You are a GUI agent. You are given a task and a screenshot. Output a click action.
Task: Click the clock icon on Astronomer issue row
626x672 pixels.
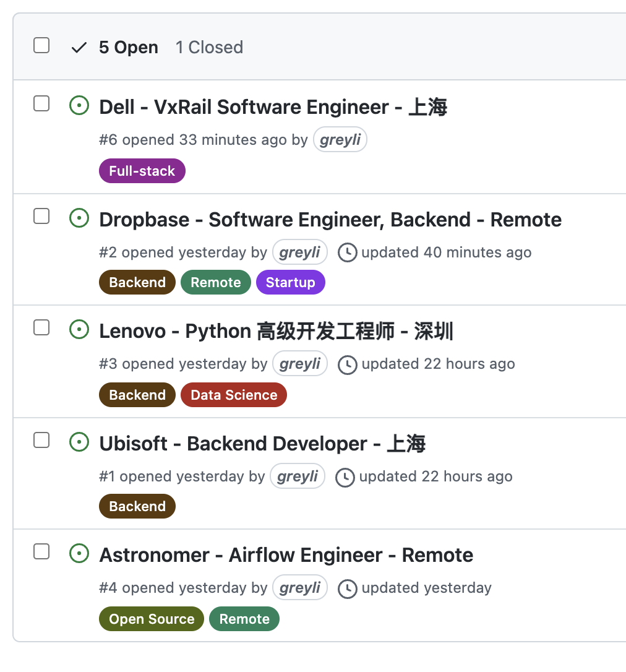348,588
